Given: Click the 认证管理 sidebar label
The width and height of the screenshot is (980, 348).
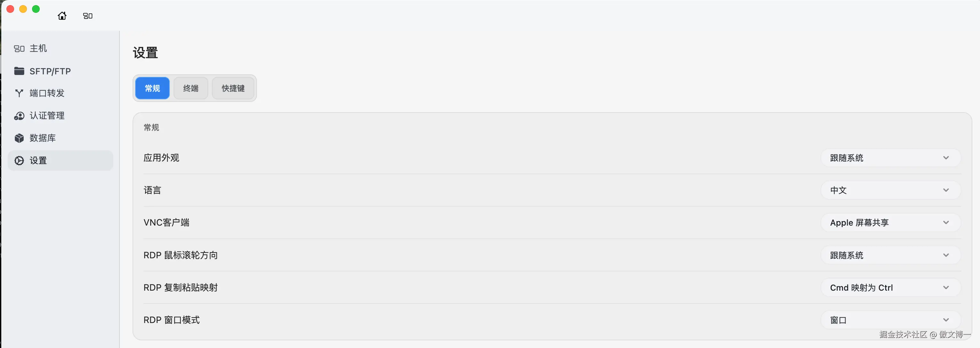Looking at the screenshot, I should 47,116.
